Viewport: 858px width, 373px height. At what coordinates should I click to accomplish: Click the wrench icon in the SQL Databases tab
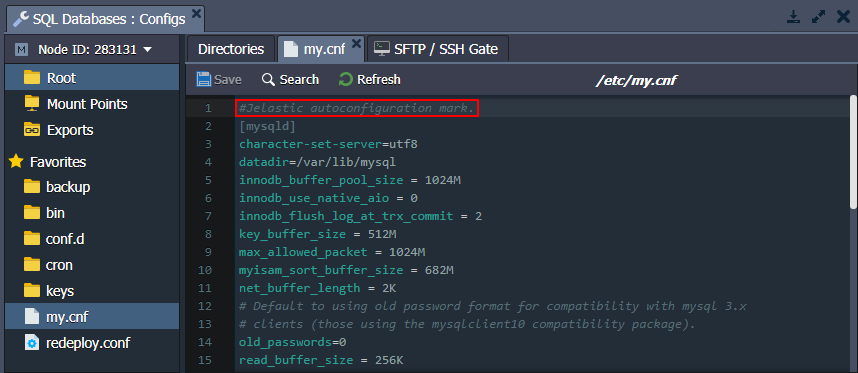click(20, 19)
